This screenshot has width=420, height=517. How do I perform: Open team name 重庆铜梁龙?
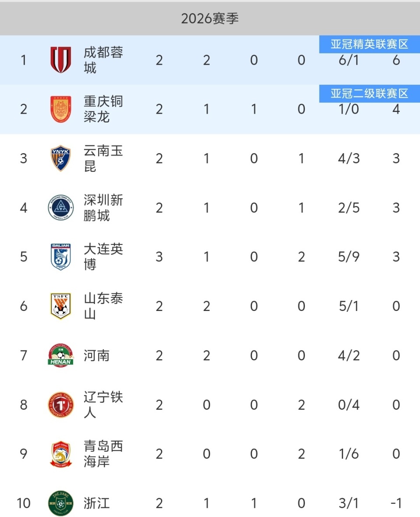103,109
